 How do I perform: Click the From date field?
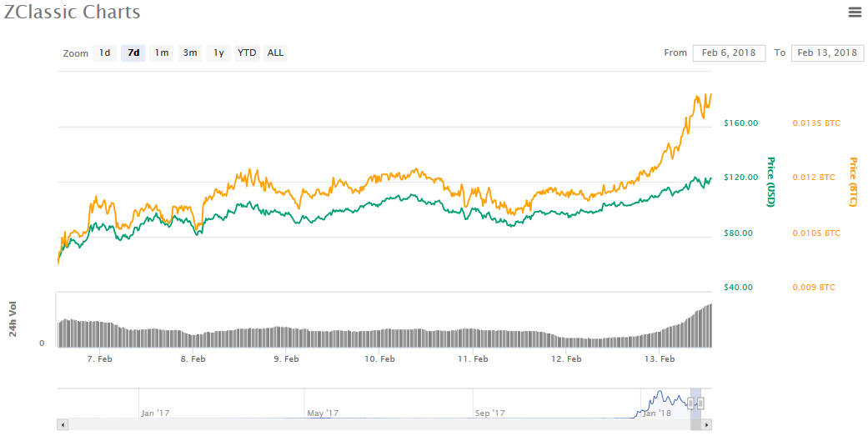[729, 53]
